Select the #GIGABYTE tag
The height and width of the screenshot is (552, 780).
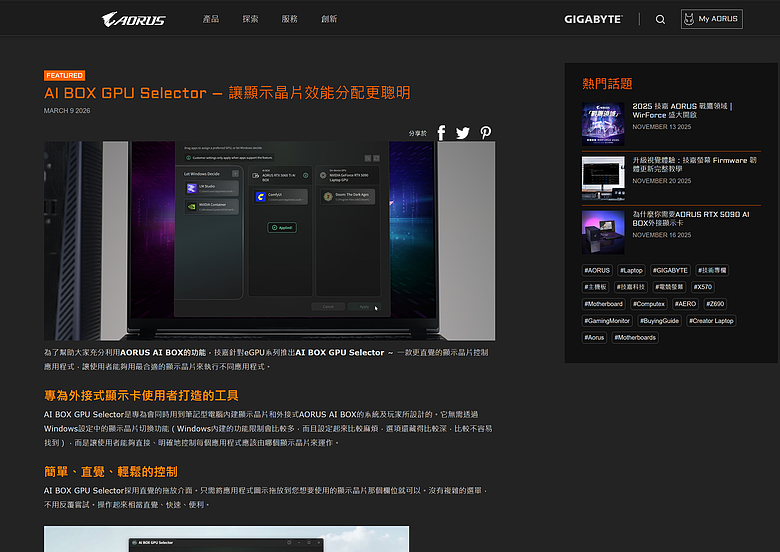tap(670, 271)
